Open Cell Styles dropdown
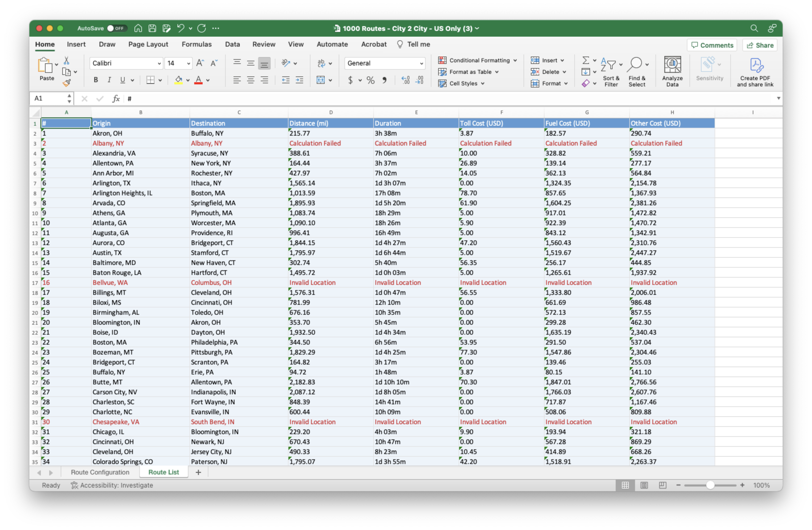812x530 pixels. (x=461, y=84)
